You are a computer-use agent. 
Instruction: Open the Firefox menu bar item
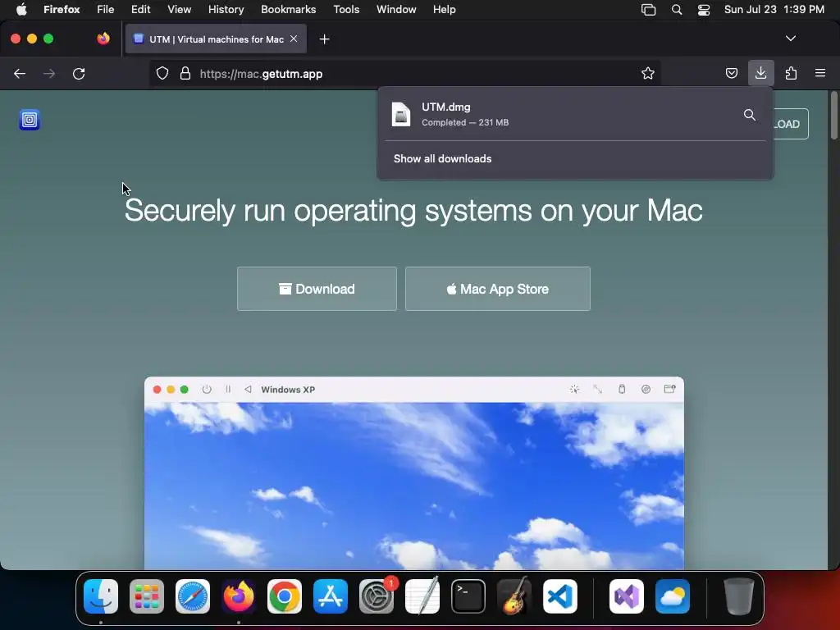[x=62, y=10]
